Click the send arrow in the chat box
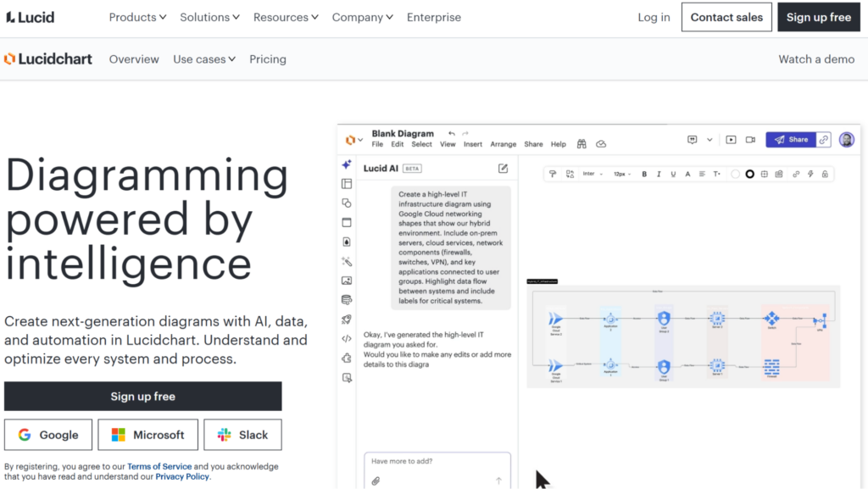Viewport: 868px width, 489px height. pyautogui.click(x=498, y=481)
